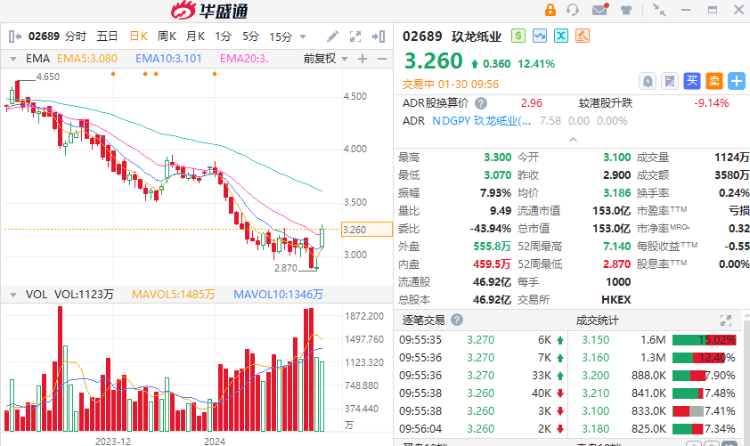Click the 成交量 value 1124万
Image resolution: width=750 pixels, height=446 pixels.
(732, 157)
